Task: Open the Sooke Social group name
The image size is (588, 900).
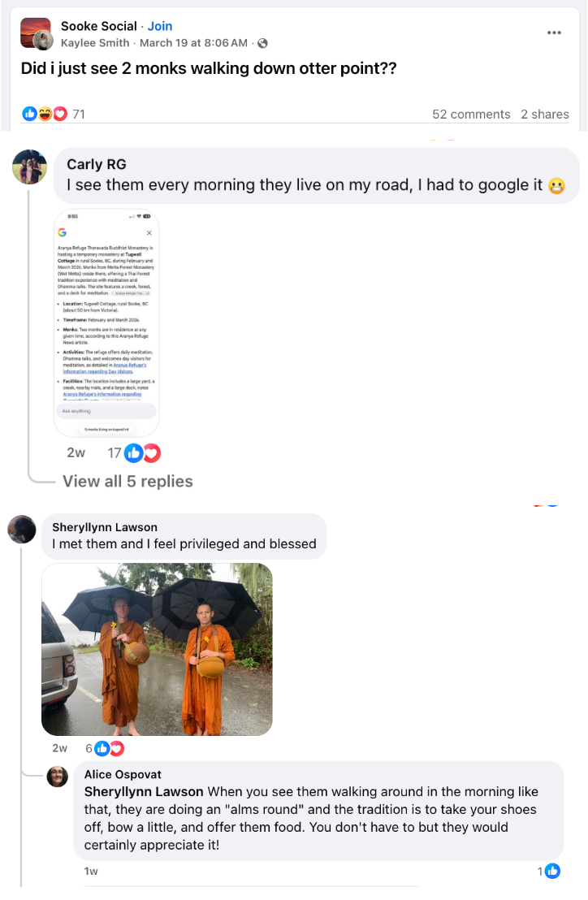Action: pos(98,27)
